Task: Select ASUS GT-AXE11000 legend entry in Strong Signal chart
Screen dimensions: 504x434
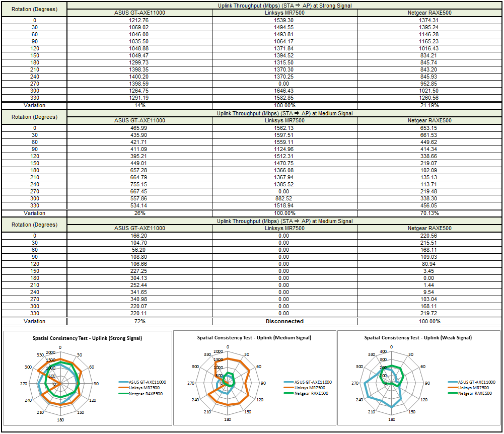Action: (142, 382)
